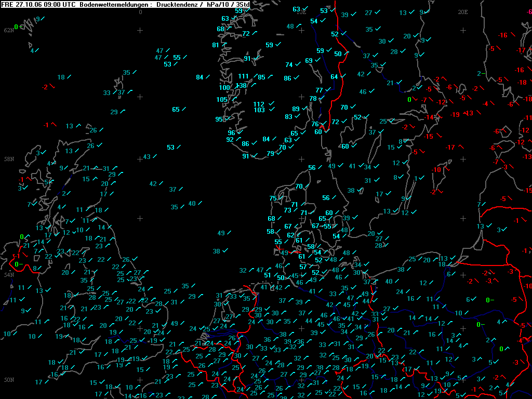This screenshot has width=532, height=399.
Task: Select the 20E longitude label
Action: [463, 12]
